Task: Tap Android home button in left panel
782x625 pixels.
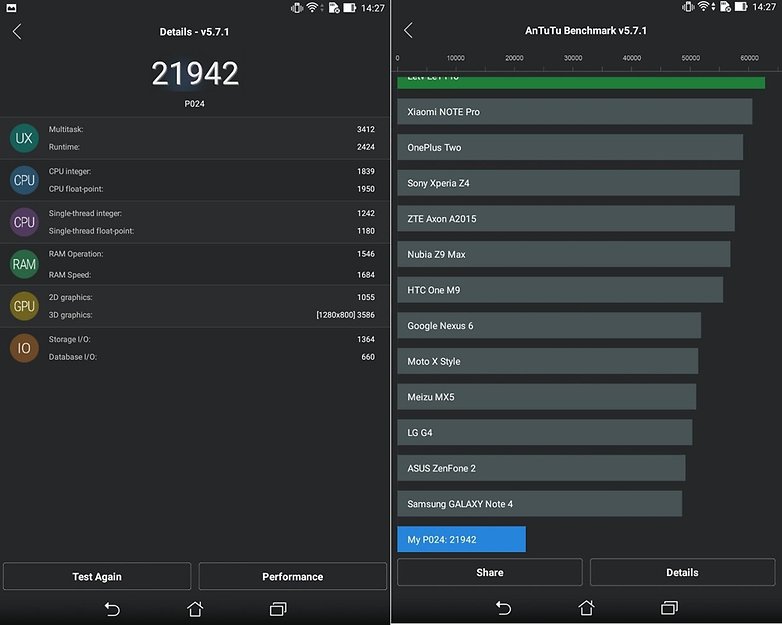Action: click(x=195, y=609)
